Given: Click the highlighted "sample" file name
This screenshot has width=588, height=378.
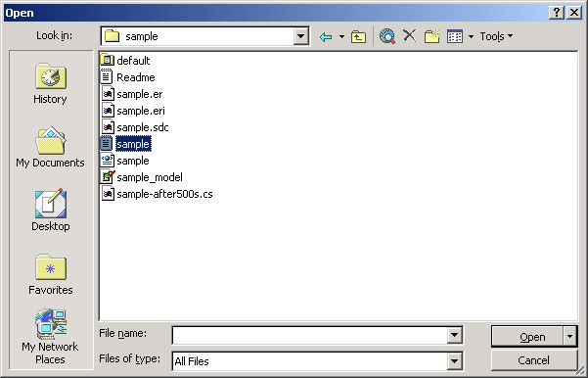Looking at the screenshot, I should (x=133, y=144).
